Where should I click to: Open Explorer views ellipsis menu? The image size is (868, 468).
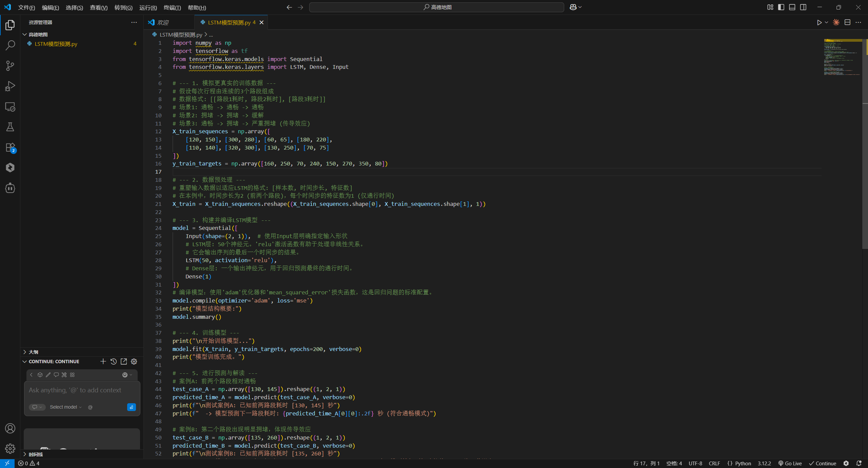[x=134, y=22]
